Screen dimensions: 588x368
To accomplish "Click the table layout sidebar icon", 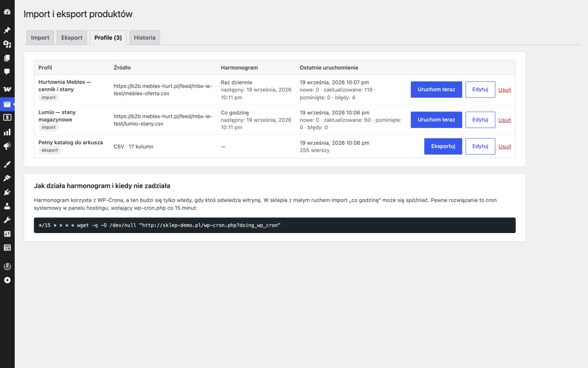I will click(x=7, y=248).
